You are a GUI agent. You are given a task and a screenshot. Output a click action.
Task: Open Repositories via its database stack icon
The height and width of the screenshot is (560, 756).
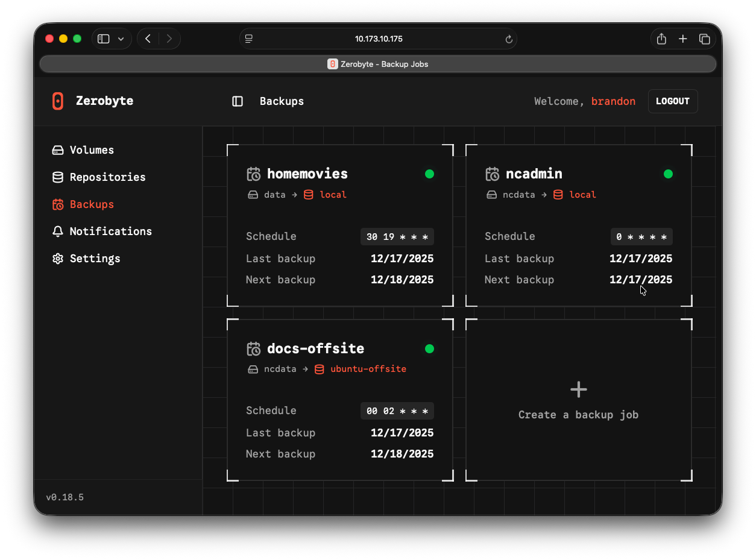coord(58,177)
